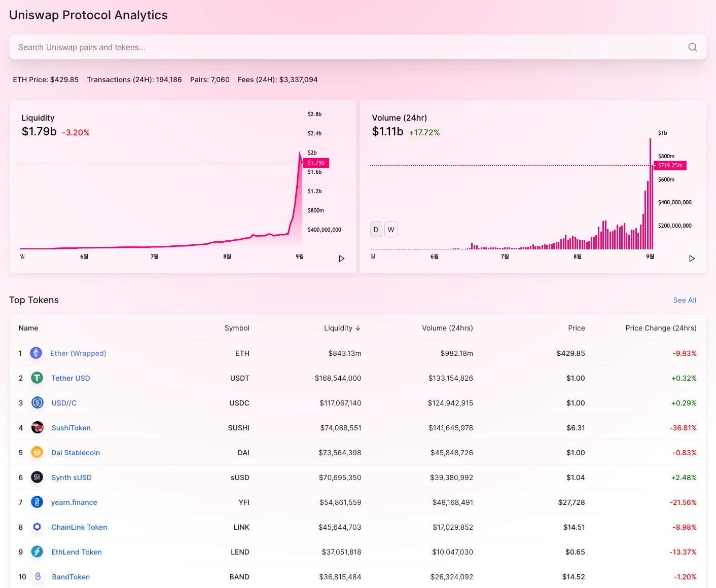Click the -3.20% liquidity change value
The width and height of the screenshot is (716, 588).
click(x=76, y=133)
